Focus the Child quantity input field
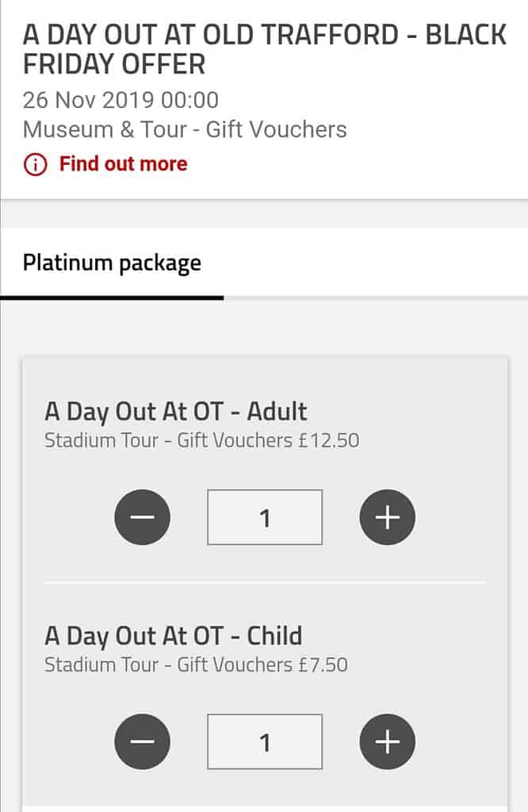528x812 pixels. pyautogui.click(x=265, y=741)
